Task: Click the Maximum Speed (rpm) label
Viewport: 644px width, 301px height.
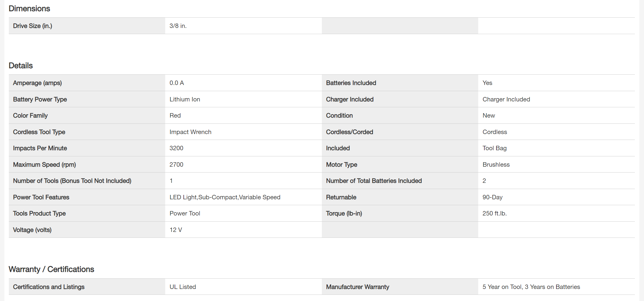Action: [x=44, y=165]
